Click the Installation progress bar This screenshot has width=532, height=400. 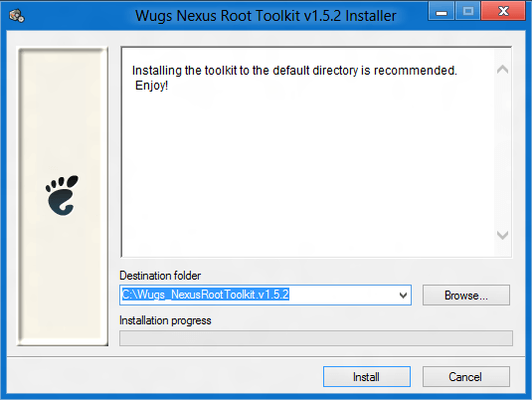[x=316, y=338]
